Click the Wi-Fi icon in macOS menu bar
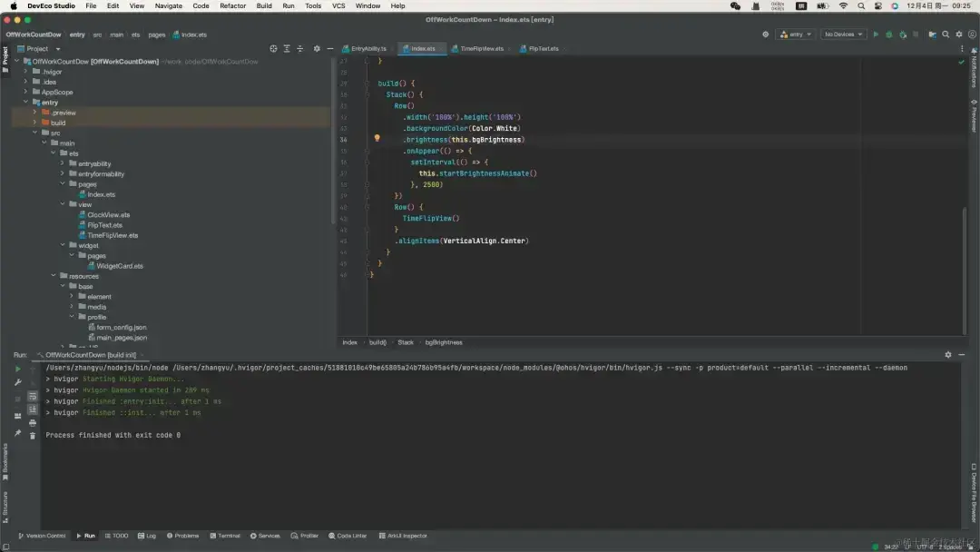Viewport: 980px width, 552px height. point(843,5)
